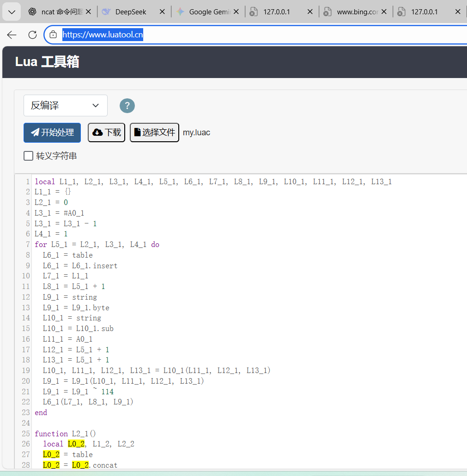Image resolution: width=467 pixels, height=476 pixels.
Task: Open the 反编译 mode dropdown
Action: (65, 106)
